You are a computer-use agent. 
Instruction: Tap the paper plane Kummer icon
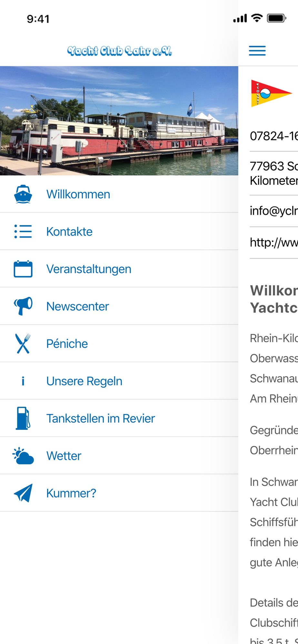point(23,493)
